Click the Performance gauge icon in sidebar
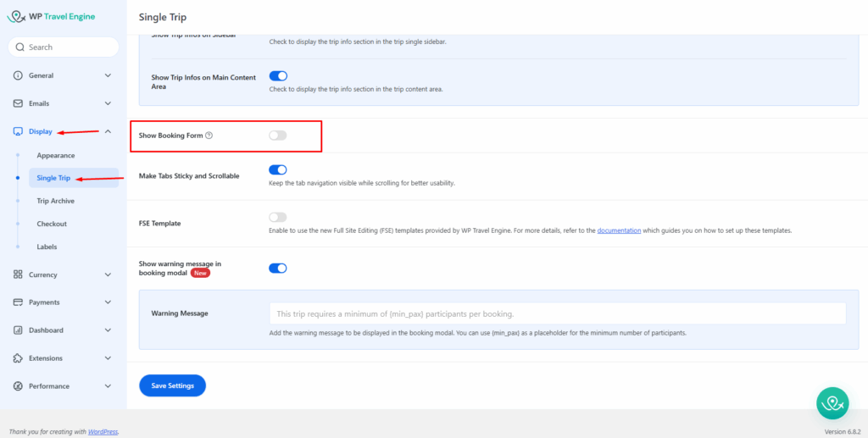 point(19,386)
